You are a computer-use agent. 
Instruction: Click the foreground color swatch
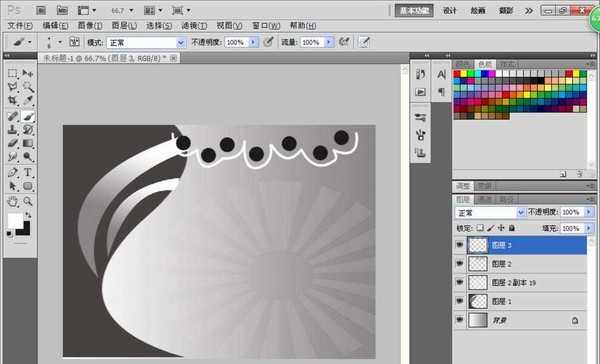pyautogui.click(x=15, y=220)
